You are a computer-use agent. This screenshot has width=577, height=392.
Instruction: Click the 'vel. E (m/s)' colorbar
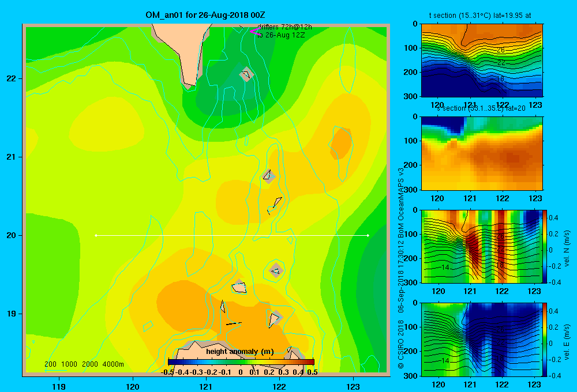tap(545, 340)
